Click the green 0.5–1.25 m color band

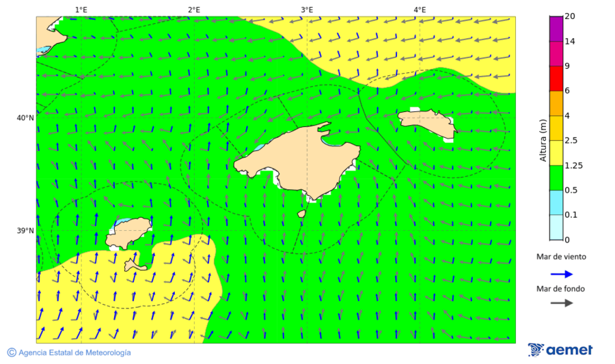tap(556, 178)
